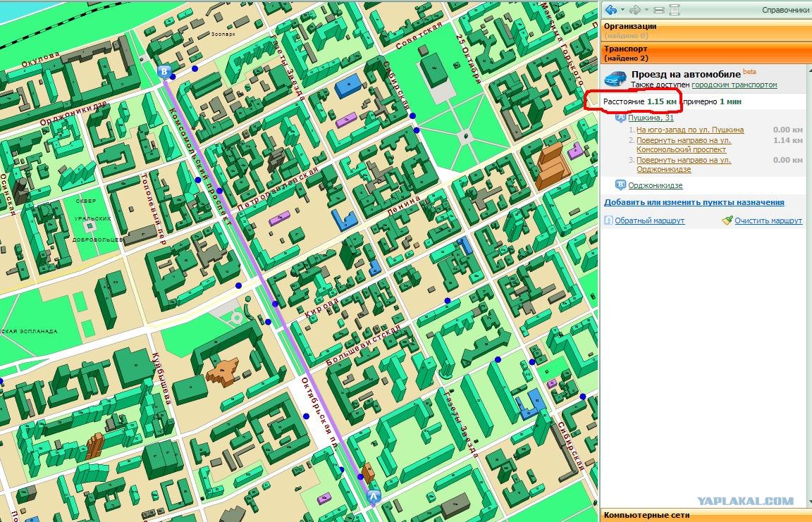Click the Кирова street label on the map
Screen dimensions: 812x522
tap(321, 308)
